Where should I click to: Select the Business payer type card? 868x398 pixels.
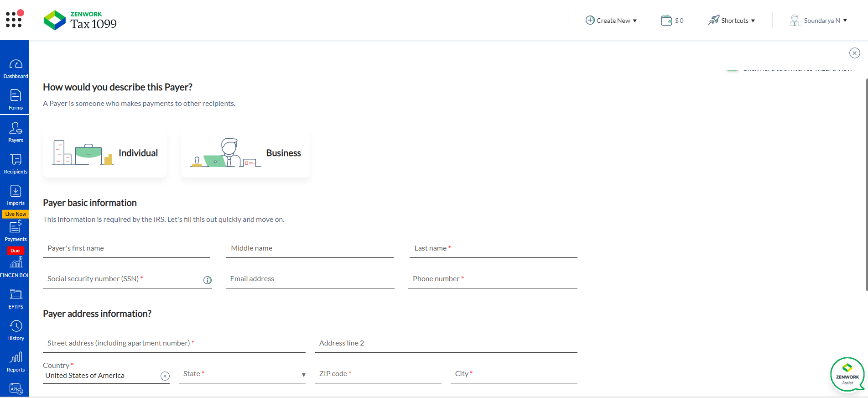pos(245,153)
